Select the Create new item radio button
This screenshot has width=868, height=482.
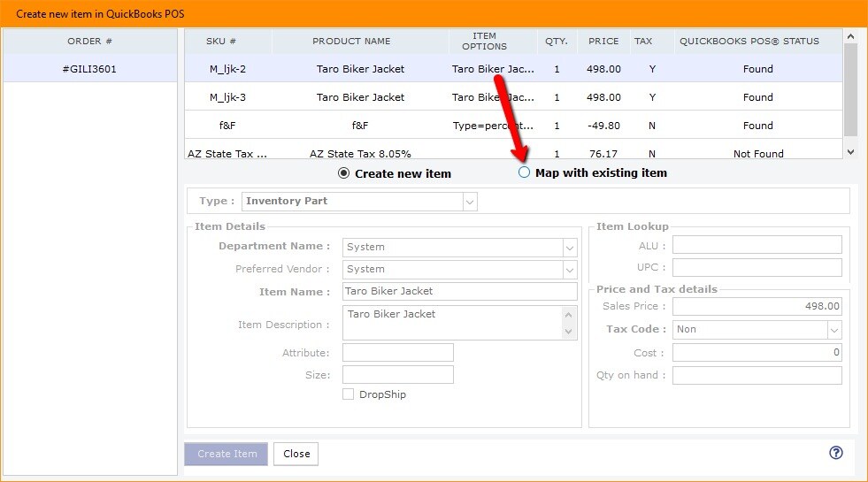click(x=344, y=173)
